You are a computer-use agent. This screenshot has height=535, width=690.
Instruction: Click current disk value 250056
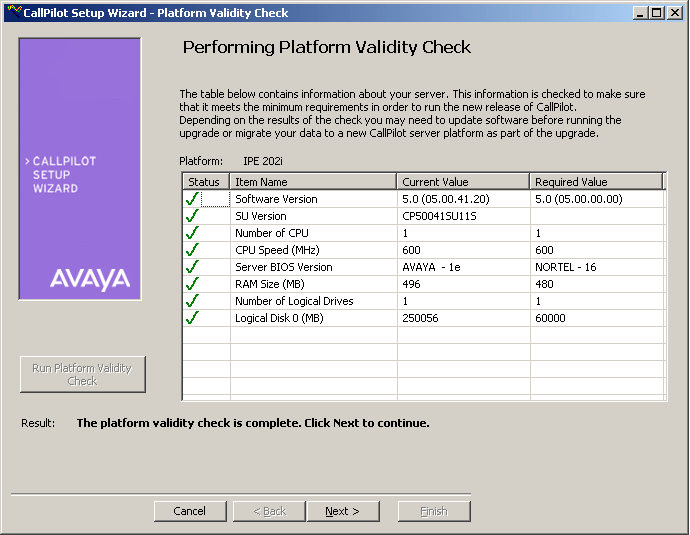(x=420, y=318)
